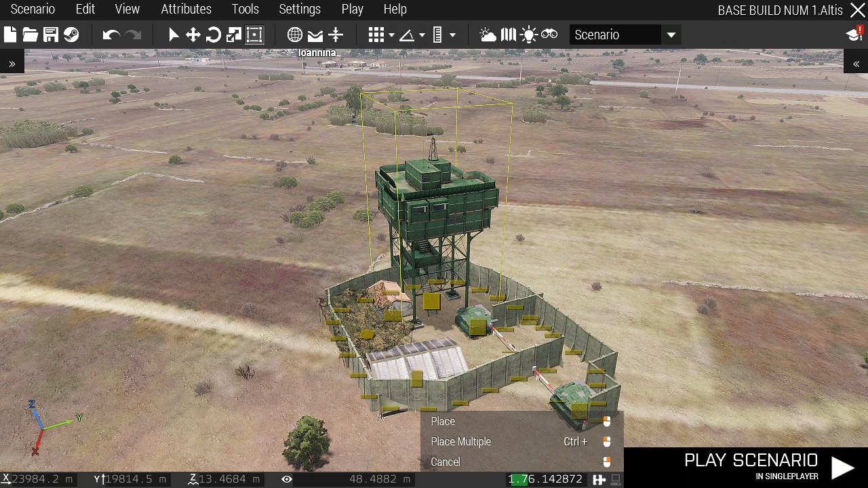Open the Attributes menu

(186, 9)
